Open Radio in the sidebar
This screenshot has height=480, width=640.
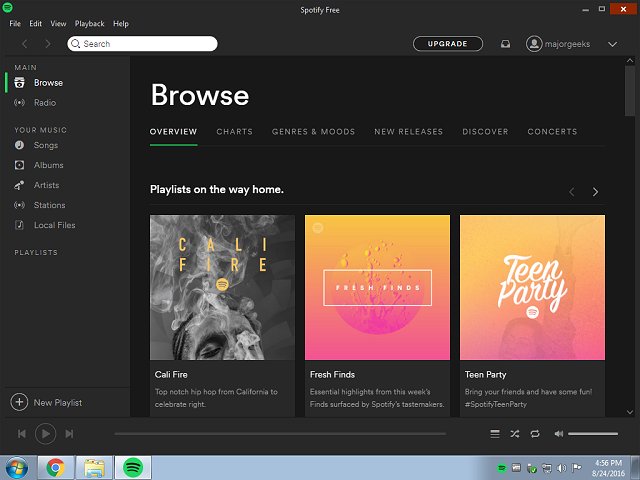pos(44,103)
